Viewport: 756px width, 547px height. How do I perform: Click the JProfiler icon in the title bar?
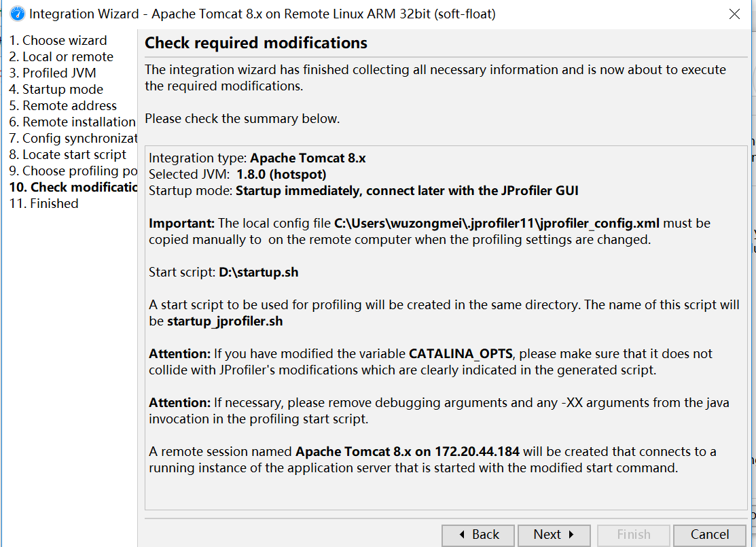18,14
